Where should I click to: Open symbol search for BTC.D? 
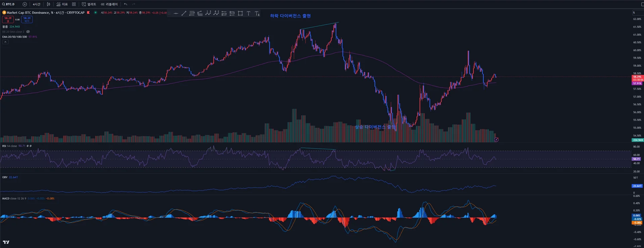[9, 4]
